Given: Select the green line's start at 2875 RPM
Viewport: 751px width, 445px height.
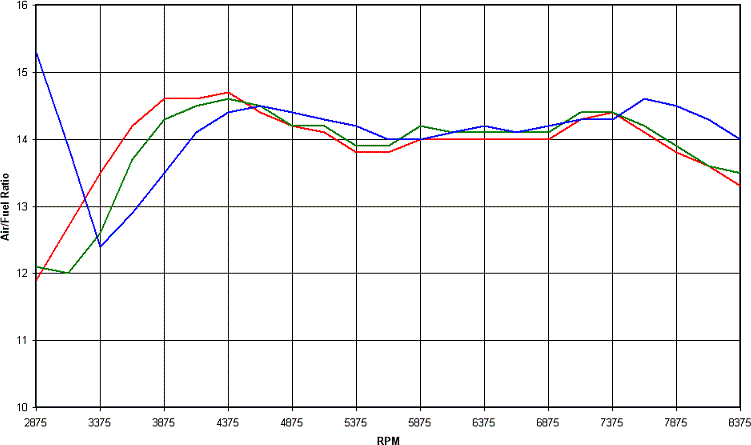Looking at the screenshot, I should [37, 266].
